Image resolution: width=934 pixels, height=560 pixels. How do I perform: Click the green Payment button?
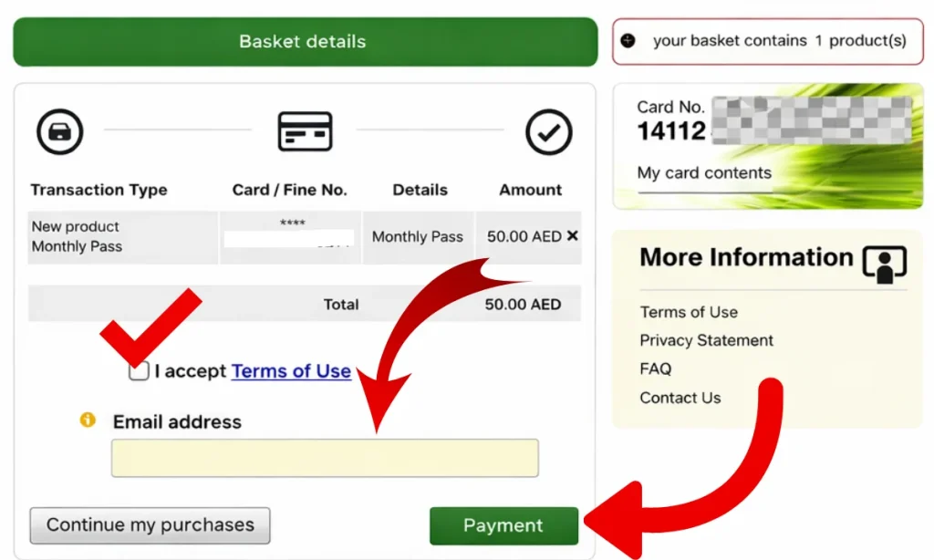tap(503, 525)
